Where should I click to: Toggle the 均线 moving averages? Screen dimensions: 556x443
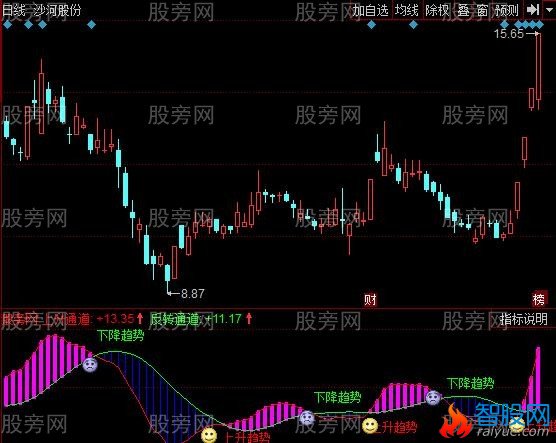click(x=407, y=10)
